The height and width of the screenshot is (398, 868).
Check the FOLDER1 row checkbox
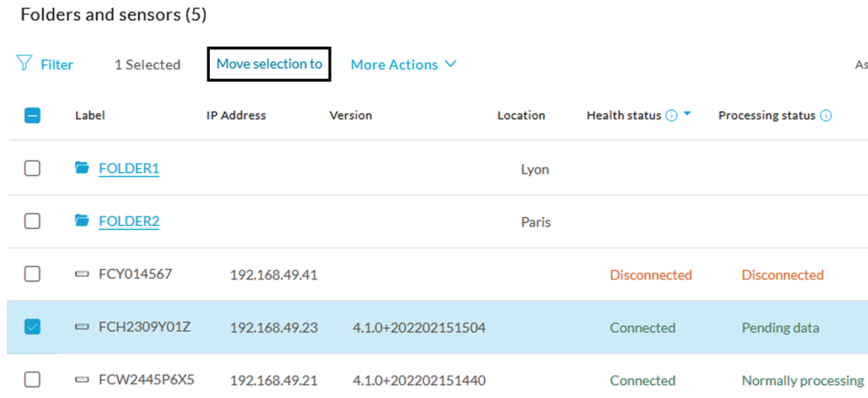tap(32, 168)
